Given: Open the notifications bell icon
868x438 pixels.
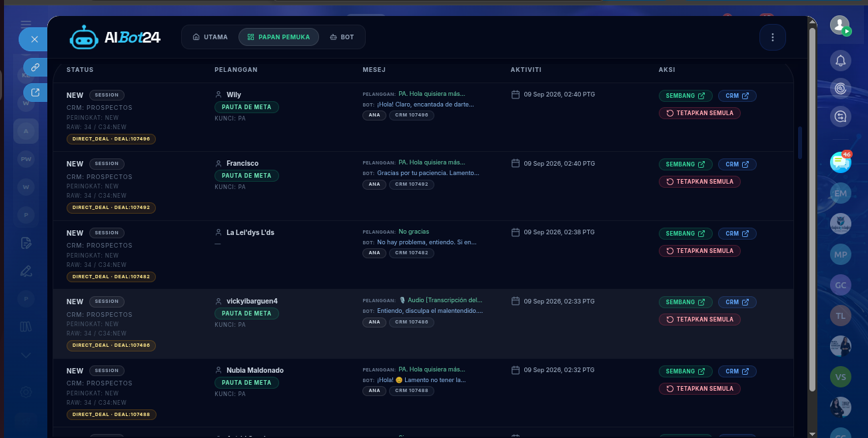Looking at the screenshot, I should (841, 61).
